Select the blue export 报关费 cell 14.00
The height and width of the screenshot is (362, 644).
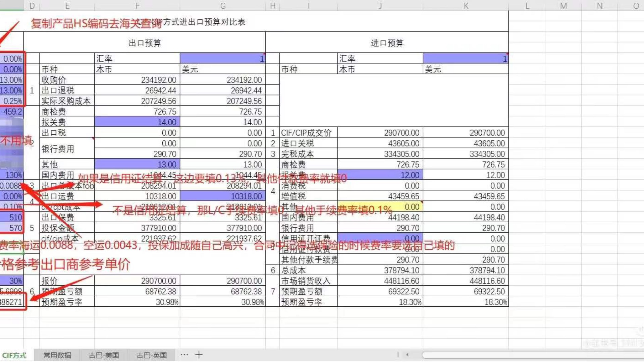(x=137, y=122)
